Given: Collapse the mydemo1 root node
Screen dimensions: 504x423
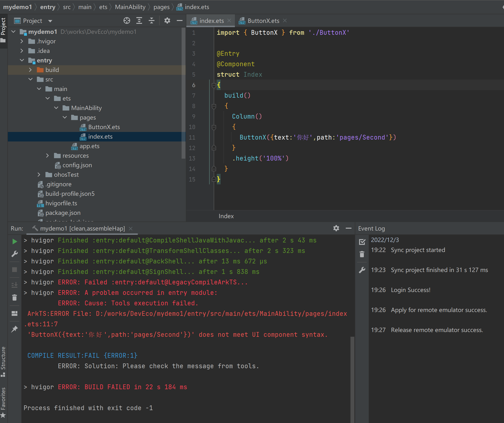Looking at the screenshot, I should (x=13, y=31).
